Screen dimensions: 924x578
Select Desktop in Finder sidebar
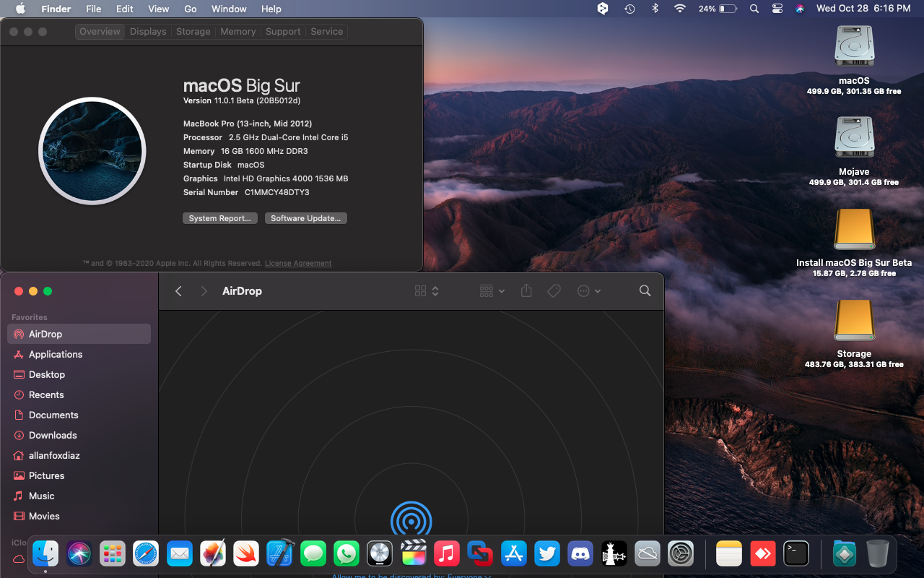tap(79, 374)
